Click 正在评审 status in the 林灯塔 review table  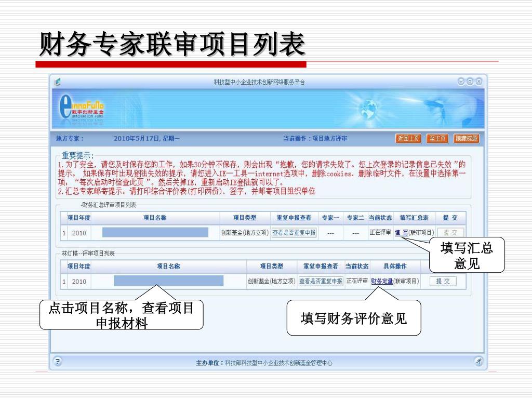click(x=357, y=281)
